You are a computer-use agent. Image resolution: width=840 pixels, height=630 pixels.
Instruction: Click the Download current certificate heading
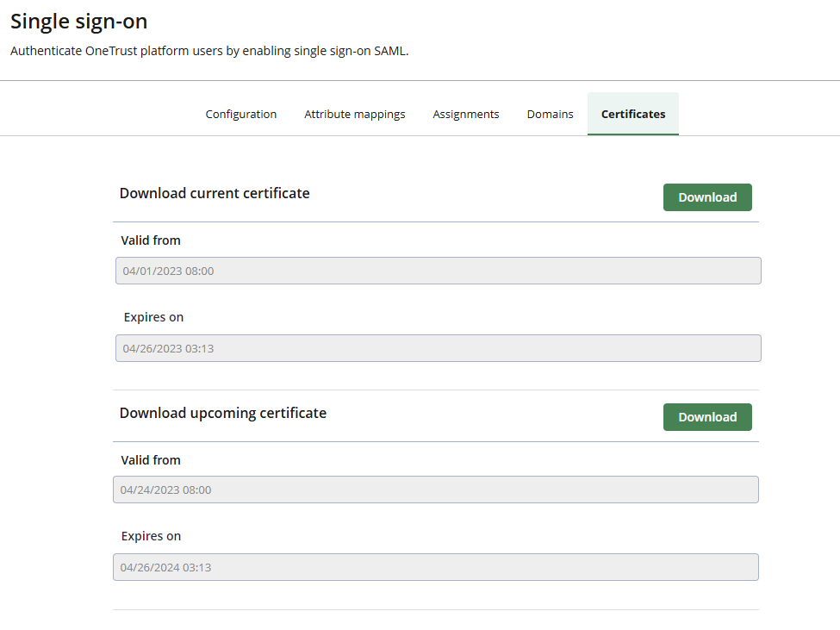coord(215,193)
